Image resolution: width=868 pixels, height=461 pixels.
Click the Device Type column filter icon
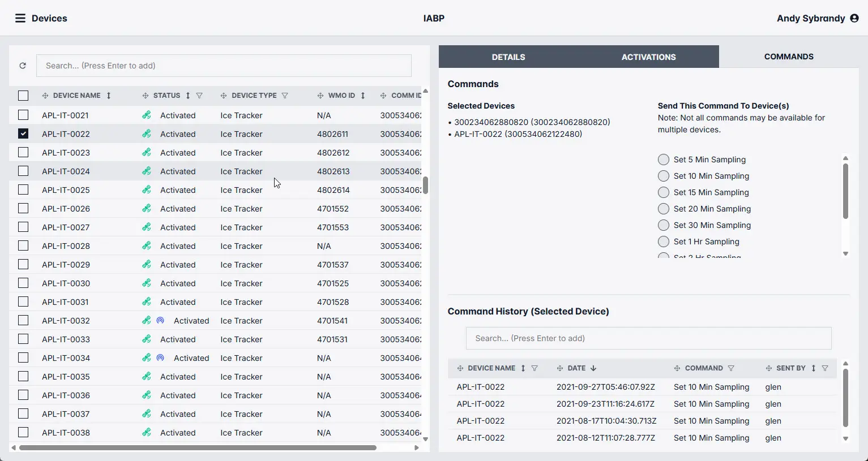point(285,96)
